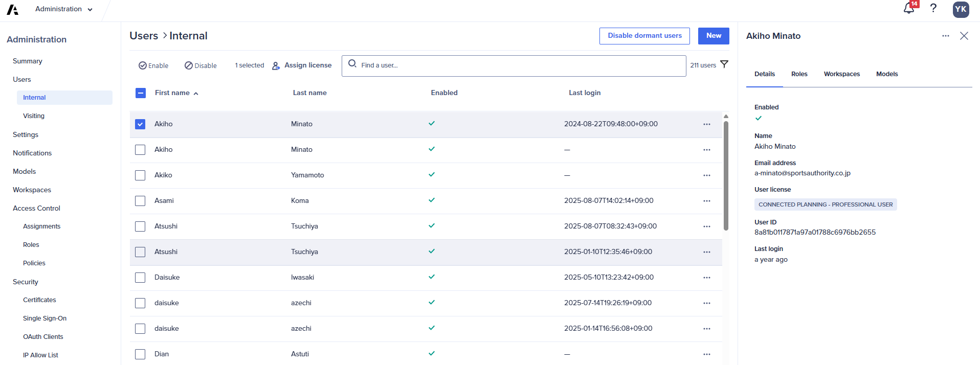Click the YK user avatar
The width and height of the screenshot is (980, 365).
tap(961, 9)
